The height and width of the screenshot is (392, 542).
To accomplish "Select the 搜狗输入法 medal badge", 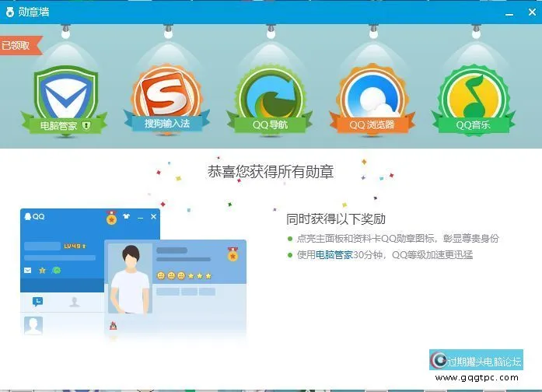I will (167, 99).
